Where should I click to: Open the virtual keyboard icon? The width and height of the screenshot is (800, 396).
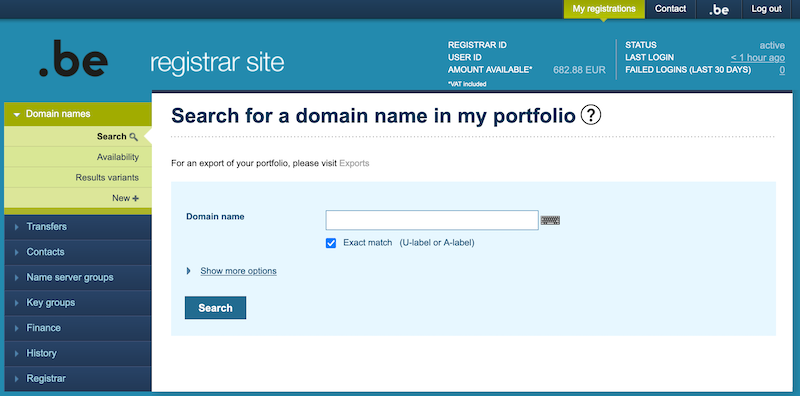tap(550, 220)
